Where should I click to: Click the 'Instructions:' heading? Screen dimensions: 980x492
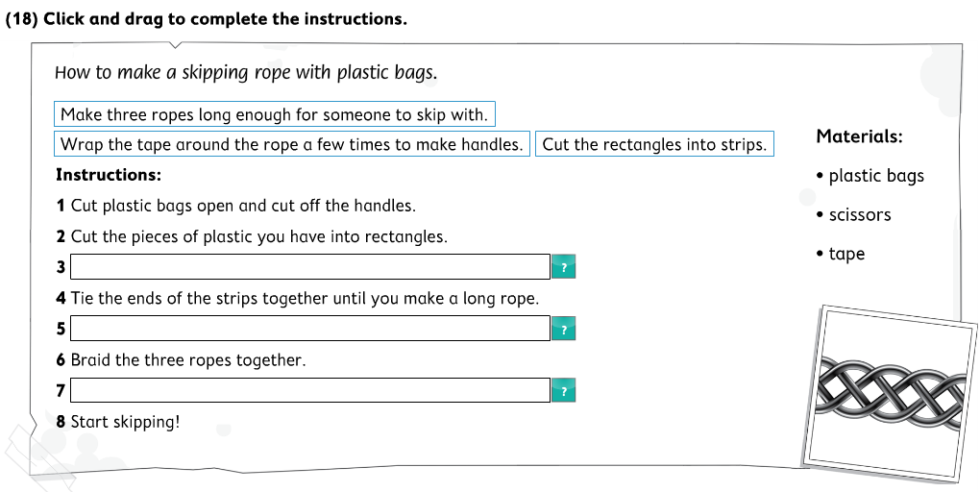109,175
